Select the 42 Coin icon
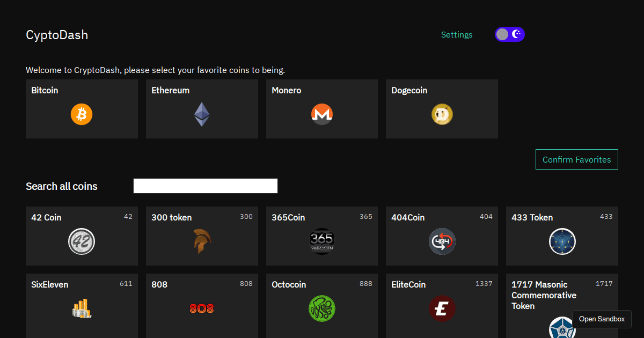This screenshot has height=338, width=644. pos(82,241)
